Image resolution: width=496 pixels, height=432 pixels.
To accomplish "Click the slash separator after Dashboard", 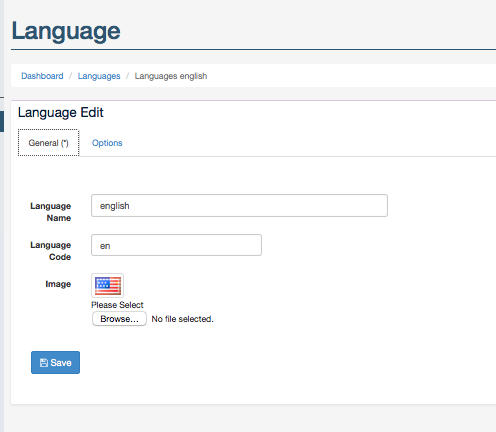I will coord(71,76).
